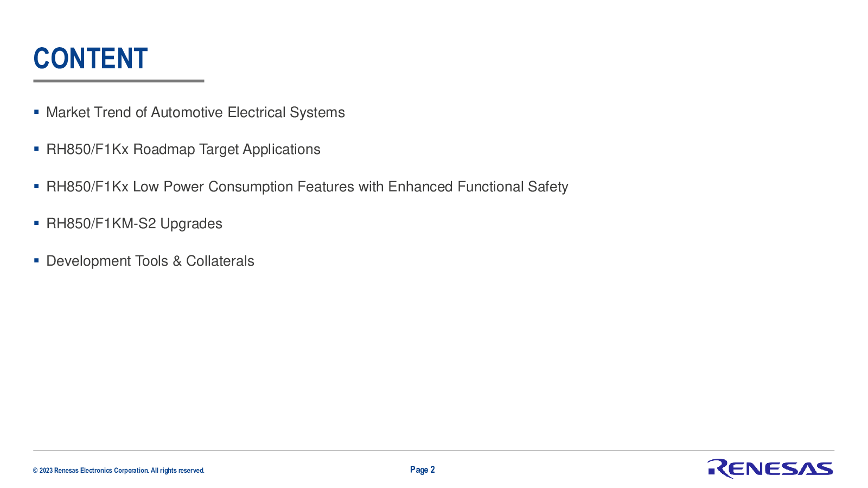Click bullet marker before RH850/F1KM-S2 Upgrades
This screenshot has width=868, height=488.
point(36,223)
